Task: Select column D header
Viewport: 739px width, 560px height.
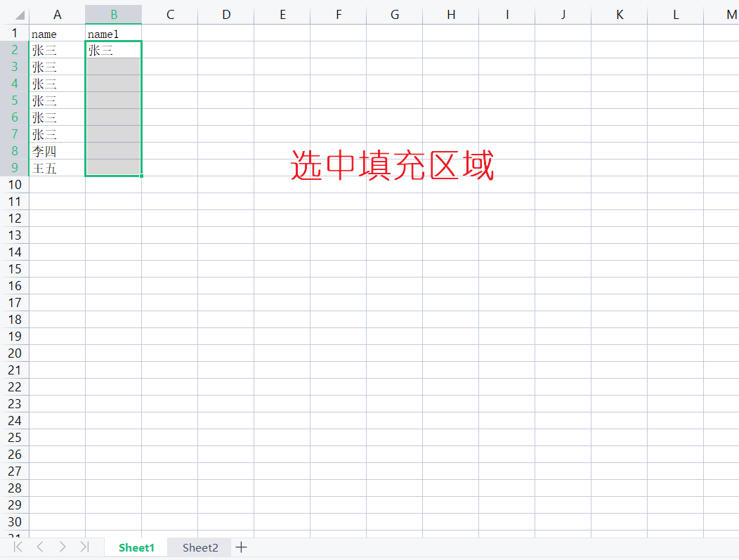Action: (x=225, y=15)
